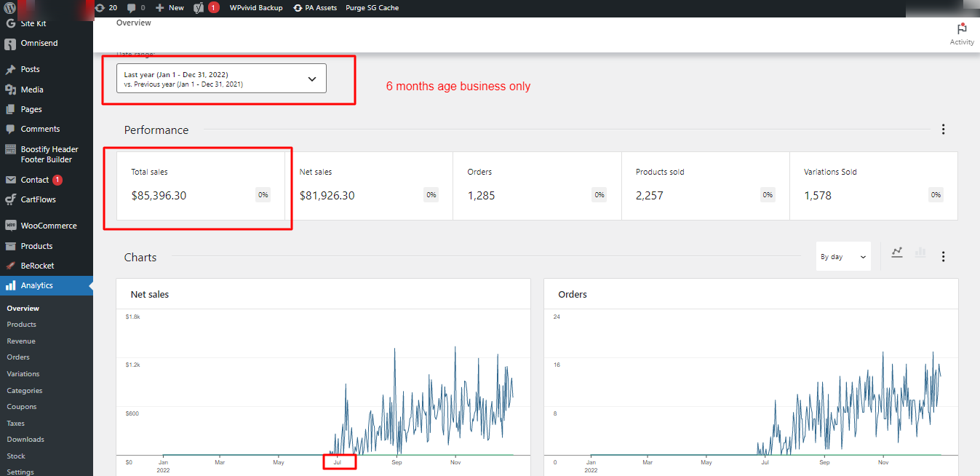Open Charts section options menu
The width and height of the screenshot is (980, 476).
pos(944,256)
